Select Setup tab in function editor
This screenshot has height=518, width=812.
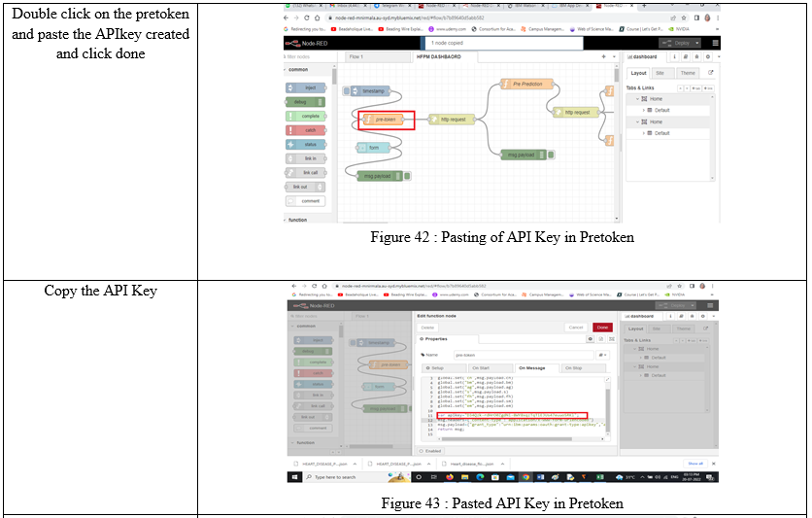tap(444, 368)
